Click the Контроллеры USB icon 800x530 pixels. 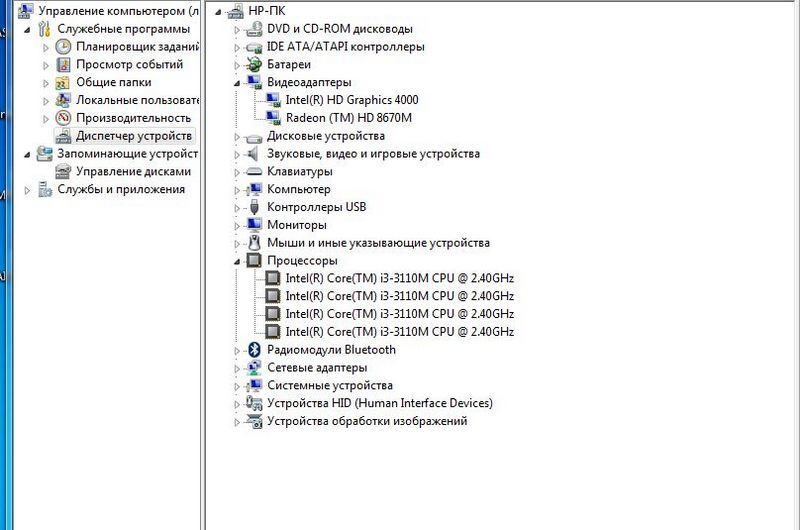pyautogui.click(x=254, y=207)
